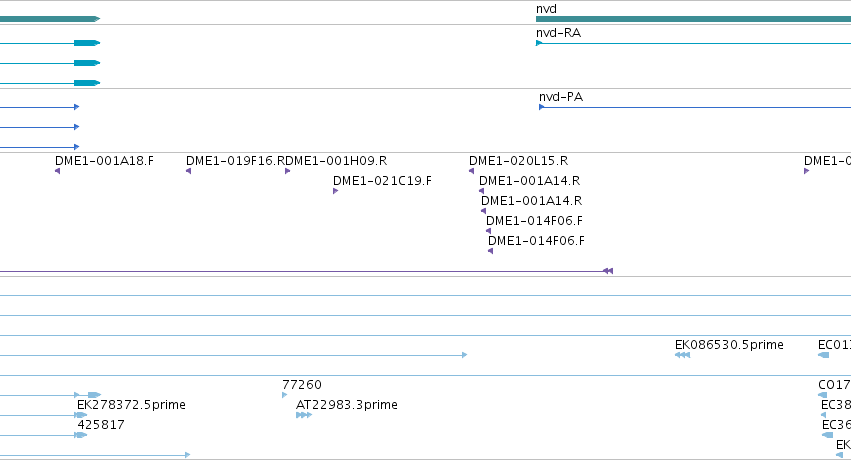Open the 77260 feature label

tap(302, 385)
